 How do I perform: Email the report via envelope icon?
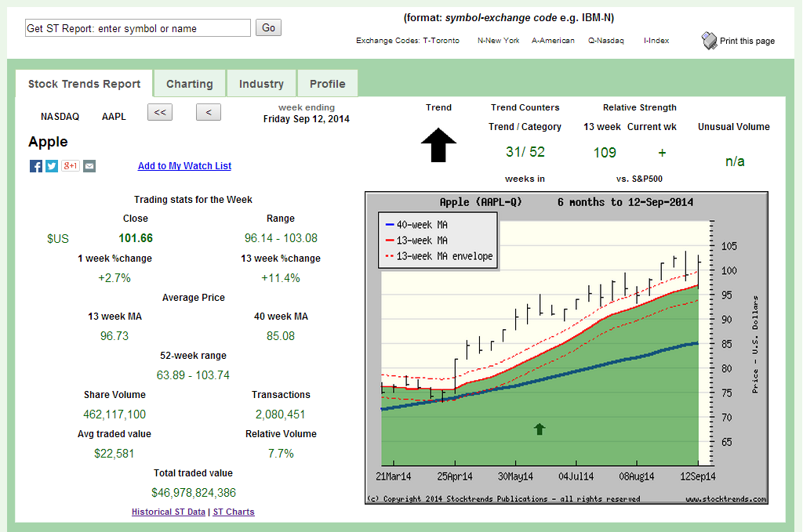tap(89, 166)
